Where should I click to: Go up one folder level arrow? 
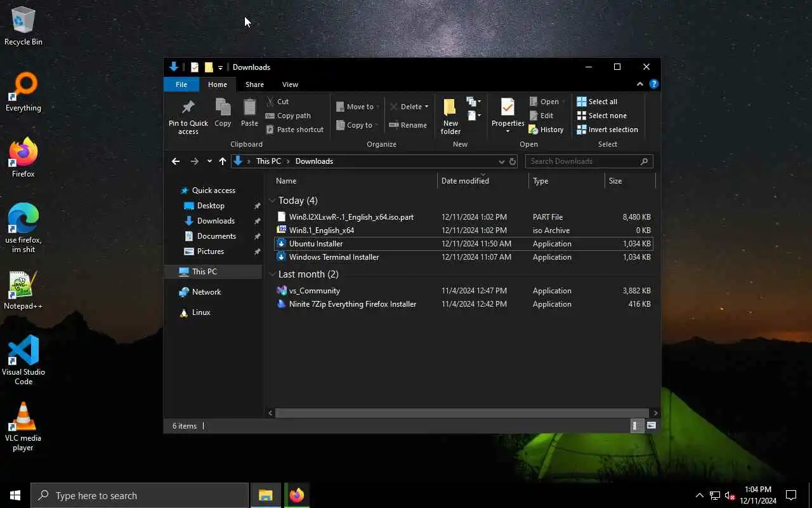222,161
